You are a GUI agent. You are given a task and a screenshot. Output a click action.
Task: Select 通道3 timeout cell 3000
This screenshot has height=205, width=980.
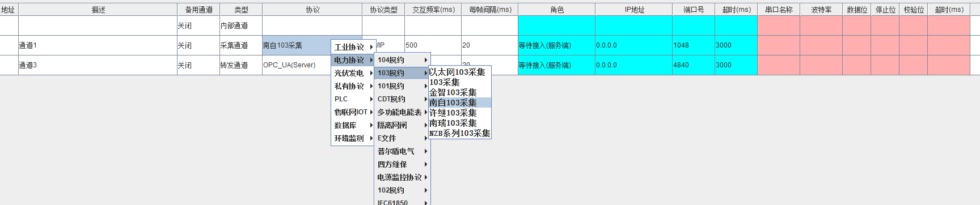[736, 65]
